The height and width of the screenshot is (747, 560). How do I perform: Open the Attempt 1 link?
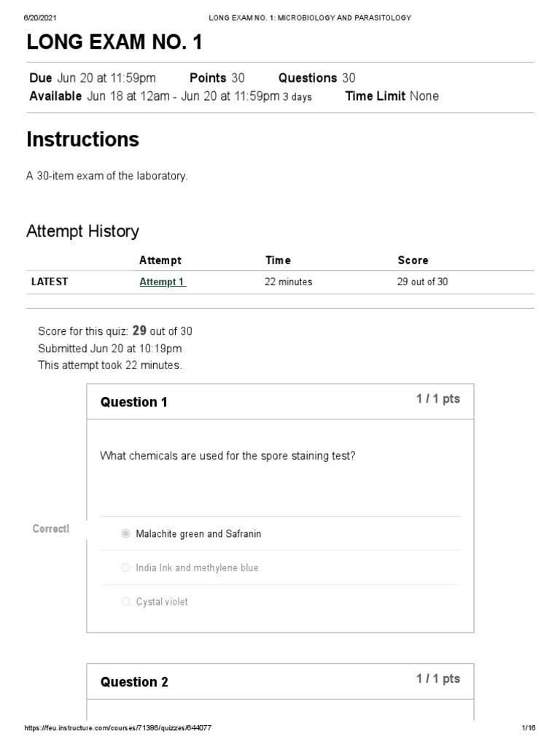(163, 282)
